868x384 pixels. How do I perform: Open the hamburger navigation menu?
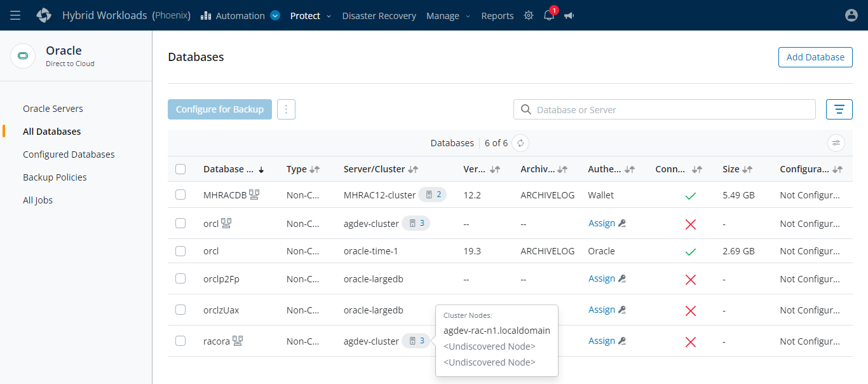(15, 15)
